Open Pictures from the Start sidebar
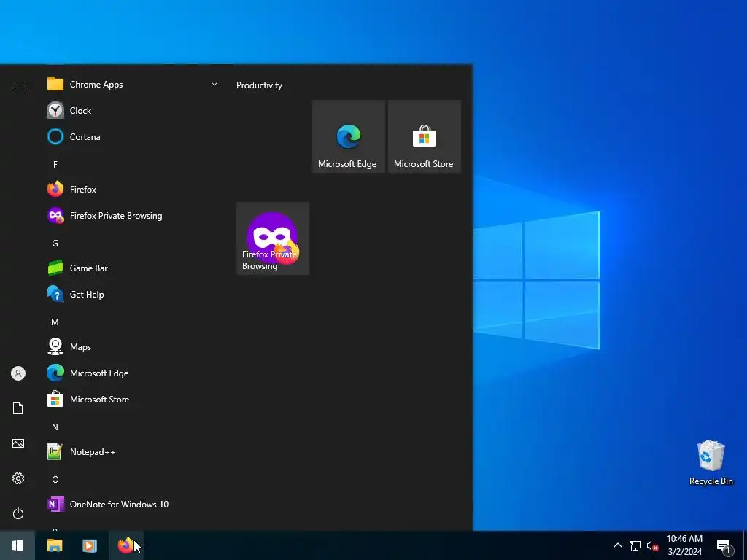Screen dimensions: 747x560 [x=18, y=443]
